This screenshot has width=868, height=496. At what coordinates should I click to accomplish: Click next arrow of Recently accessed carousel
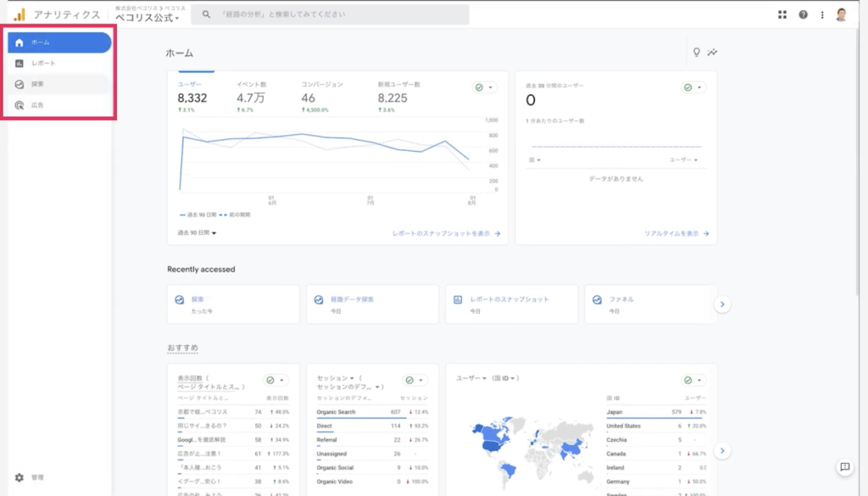(722, 304)
